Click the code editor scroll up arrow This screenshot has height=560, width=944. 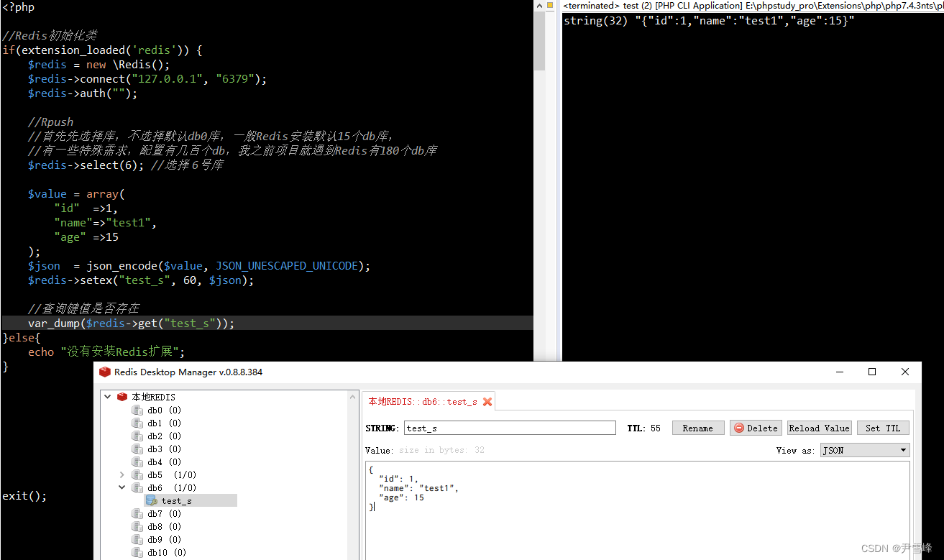tap(540, 6)
